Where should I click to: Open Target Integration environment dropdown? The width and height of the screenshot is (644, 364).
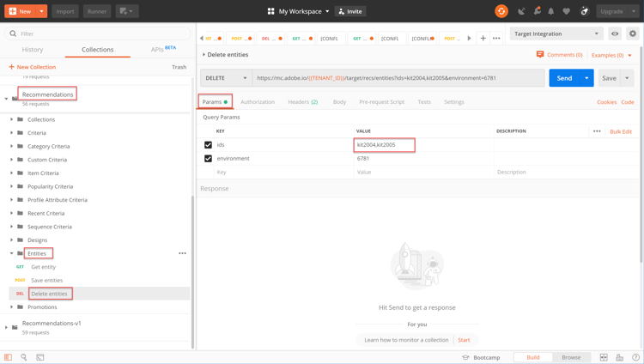tap(556, 33)
